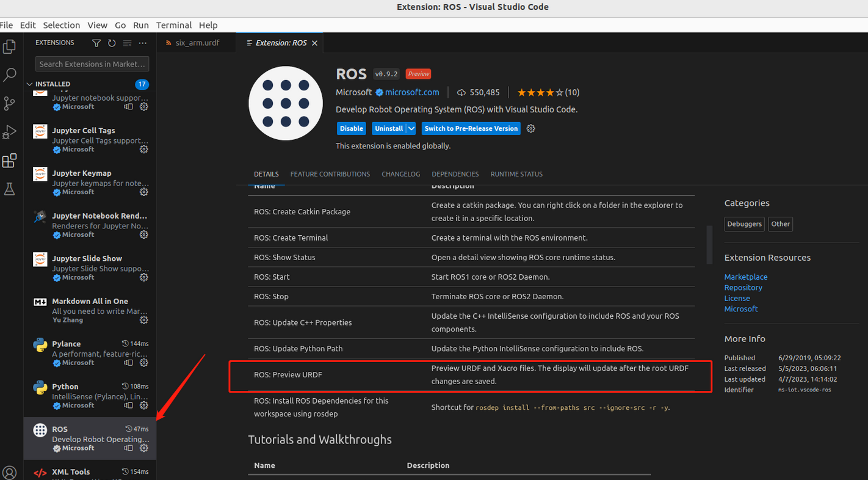Open Extensions views and more actions menu
Image resolution: width=868 pixels, height=480 pixels.
143,43
